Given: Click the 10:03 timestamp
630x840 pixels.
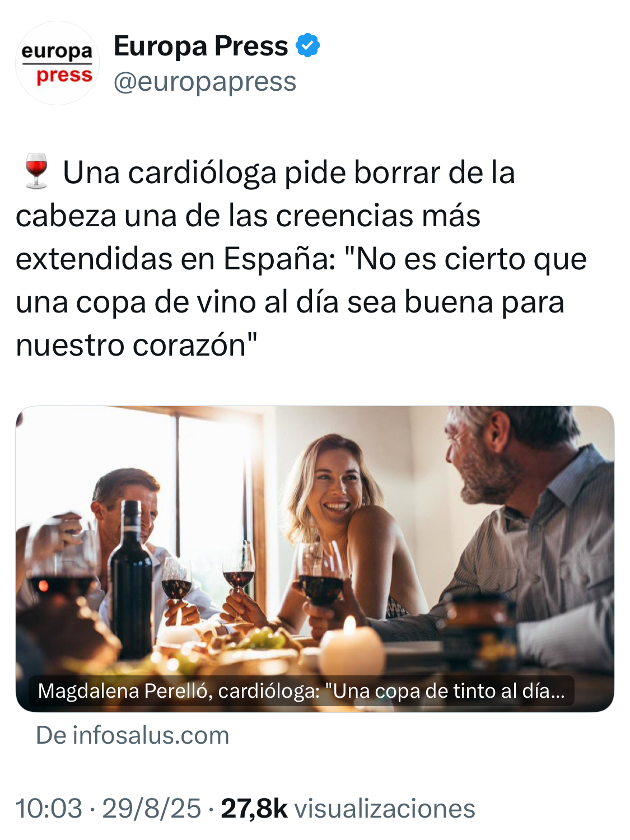Looking at the screenshot, I should [49, 809].
